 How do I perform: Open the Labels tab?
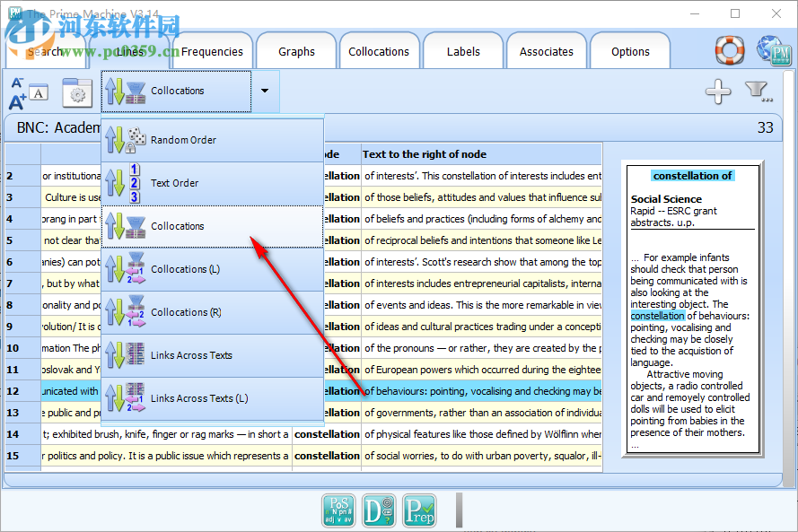pos(463,51)
